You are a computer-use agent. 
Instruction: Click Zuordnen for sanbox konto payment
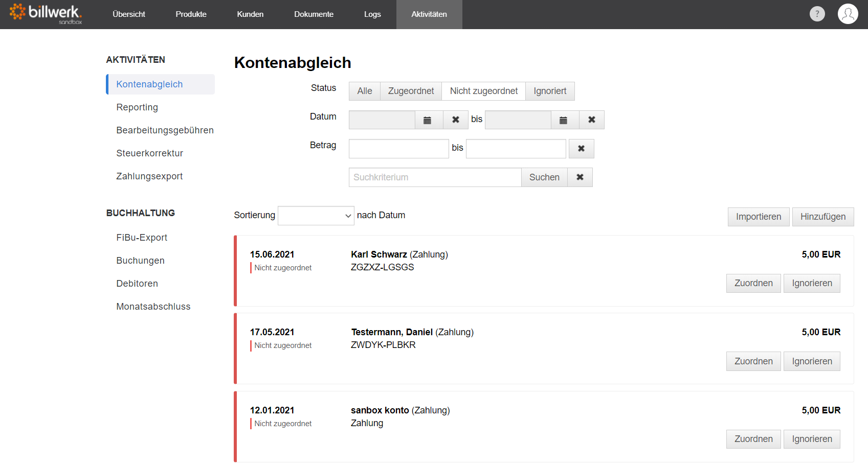pyautogui.click(x=753, y=439)
